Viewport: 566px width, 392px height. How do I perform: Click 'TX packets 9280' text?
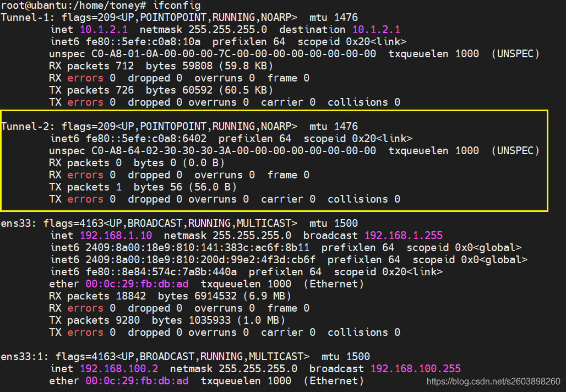pos(95,320)
